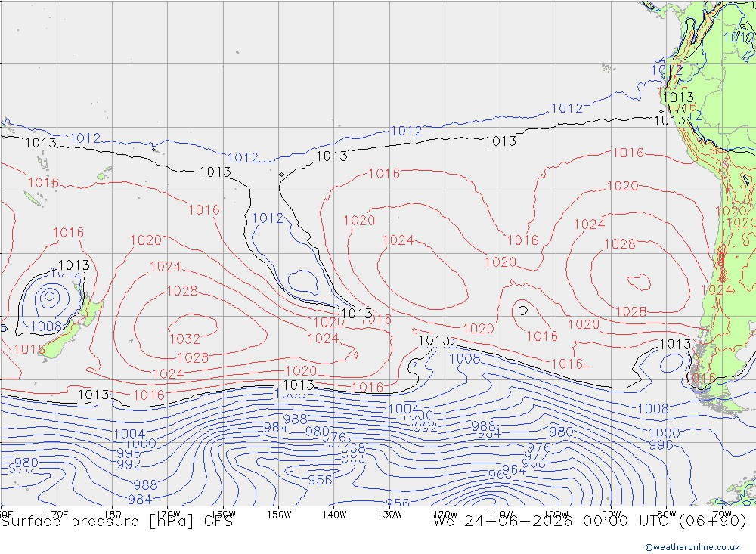756x554 pixels.
Task: Click the 1032 high-pressure center label
Action: [184, 339]
